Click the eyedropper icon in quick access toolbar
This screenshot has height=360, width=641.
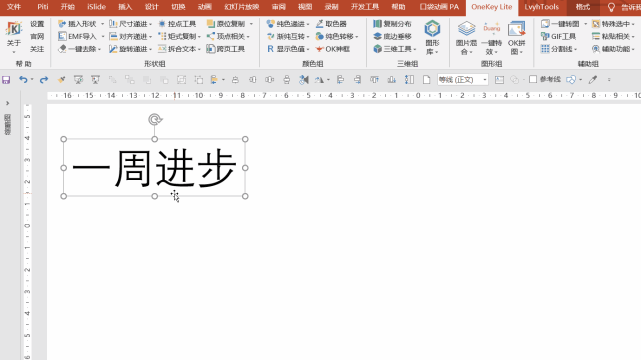click(x=592, y=80)
